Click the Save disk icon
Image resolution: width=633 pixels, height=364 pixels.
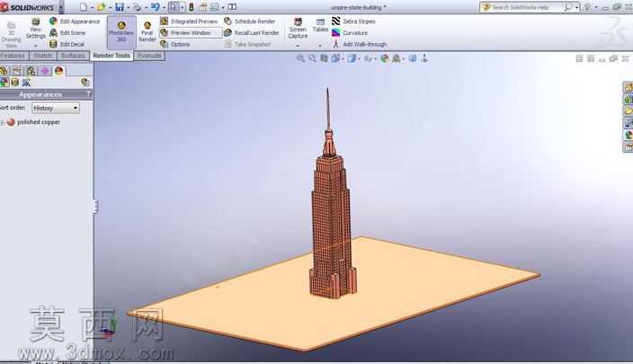(x=120, y=7)
